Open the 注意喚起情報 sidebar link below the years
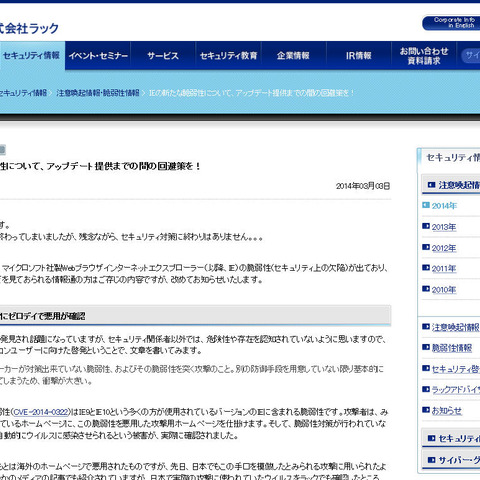This screenshot has width=480, height=480. [x=456, y=327]
